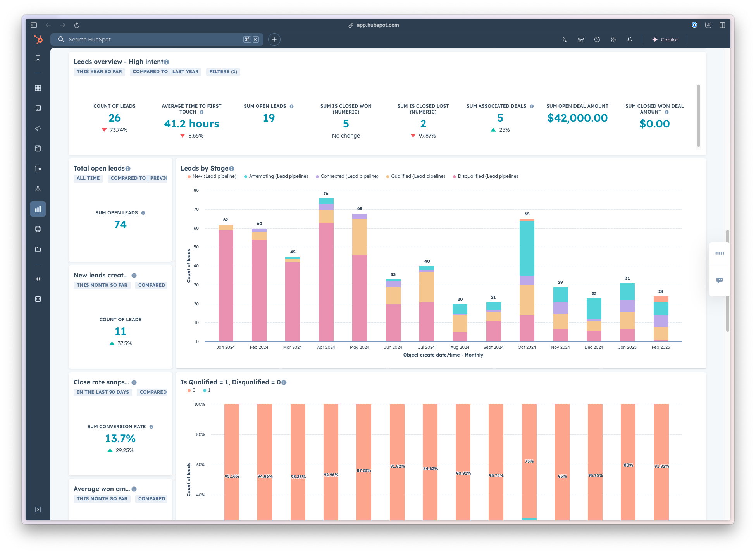Open IN THE LAST 90 DAYS filter tag
This screenshot has width=756, height=553.
click(x=103, y=392)
